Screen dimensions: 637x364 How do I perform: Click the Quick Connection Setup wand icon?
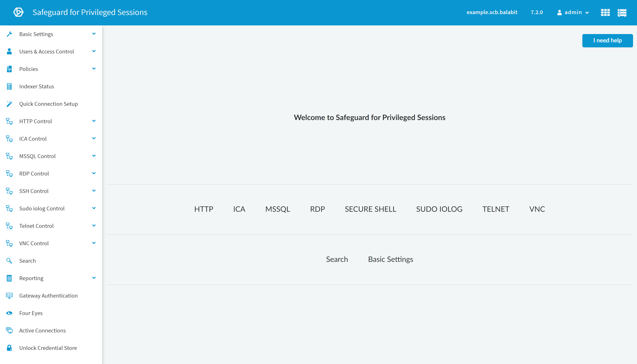point(9,104)
